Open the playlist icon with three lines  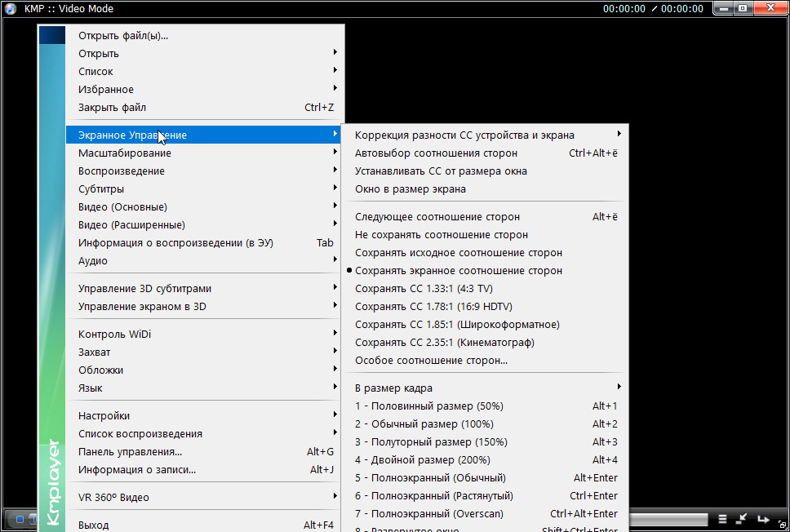[722, 519]
